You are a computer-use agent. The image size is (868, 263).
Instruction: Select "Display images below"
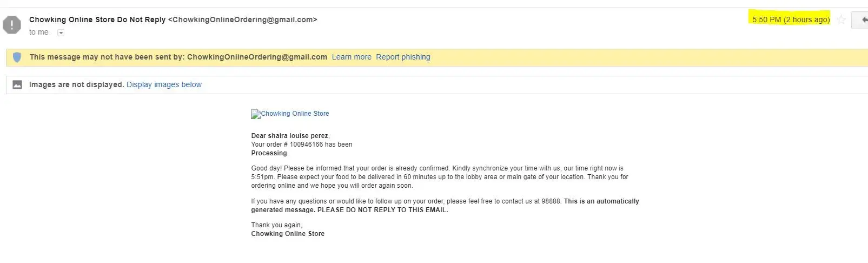(x=164, y=85)
